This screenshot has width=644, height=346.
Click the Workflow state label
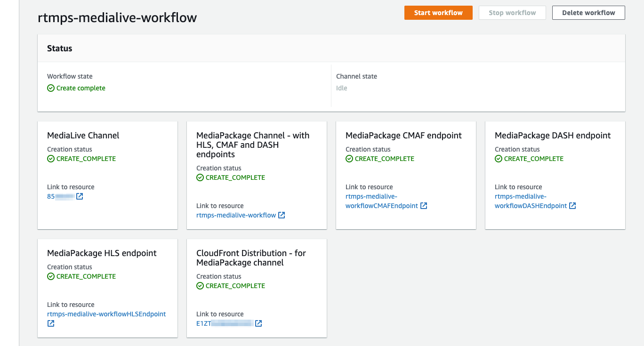(x=70, y=76)
